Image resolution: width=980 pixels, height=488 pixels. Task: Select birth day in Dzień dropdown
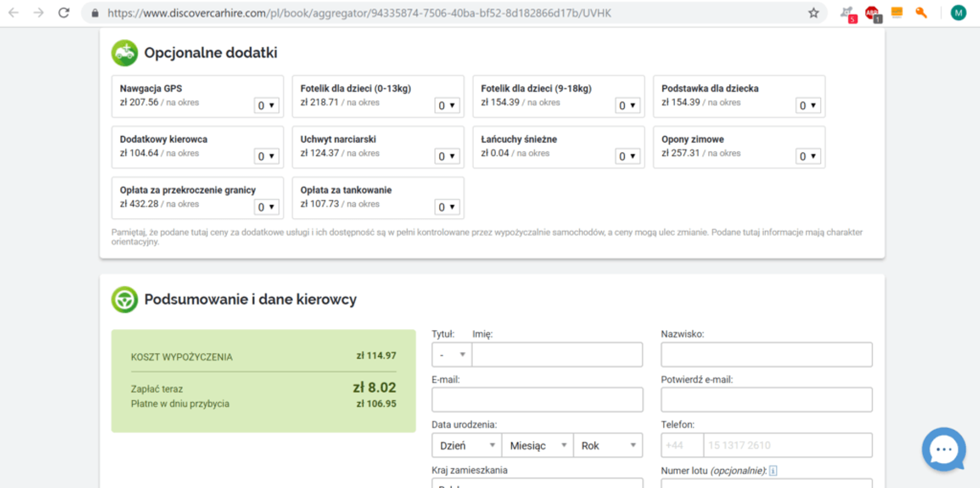click(467, 445)
